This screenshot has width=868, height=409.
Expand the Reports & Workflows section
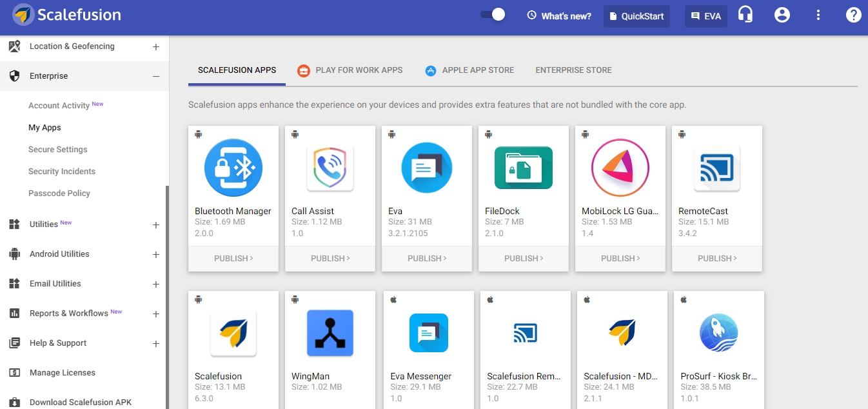(x=155, y=314)
